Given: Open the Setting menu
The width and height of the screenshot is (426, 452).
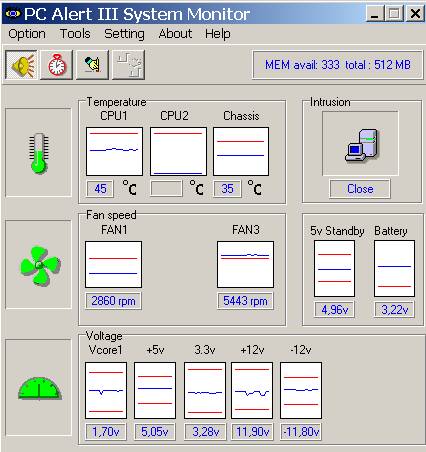Looking at the screenshot, I should point(124,34).
